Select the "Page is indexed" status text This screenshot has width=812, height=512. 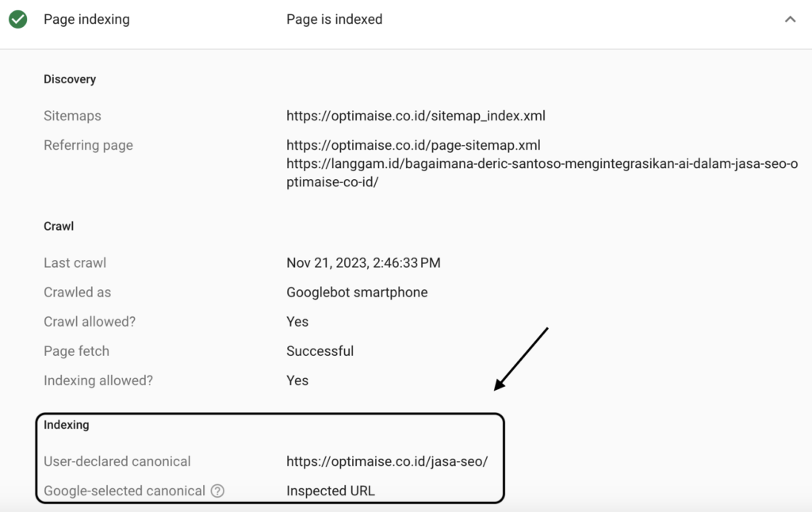tap(334, 19)
